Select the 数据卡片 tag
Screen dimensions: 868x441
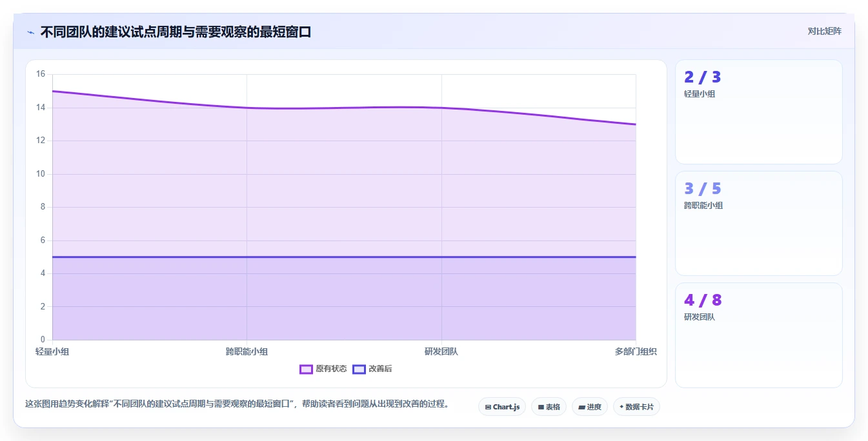[636, 407]
